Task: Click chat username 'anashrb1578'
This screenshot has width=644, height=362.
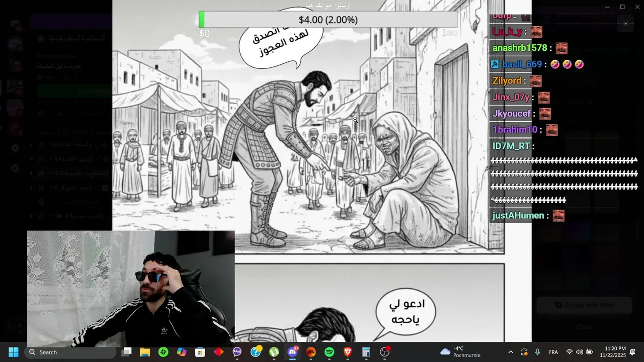Action: coord(520,48)
